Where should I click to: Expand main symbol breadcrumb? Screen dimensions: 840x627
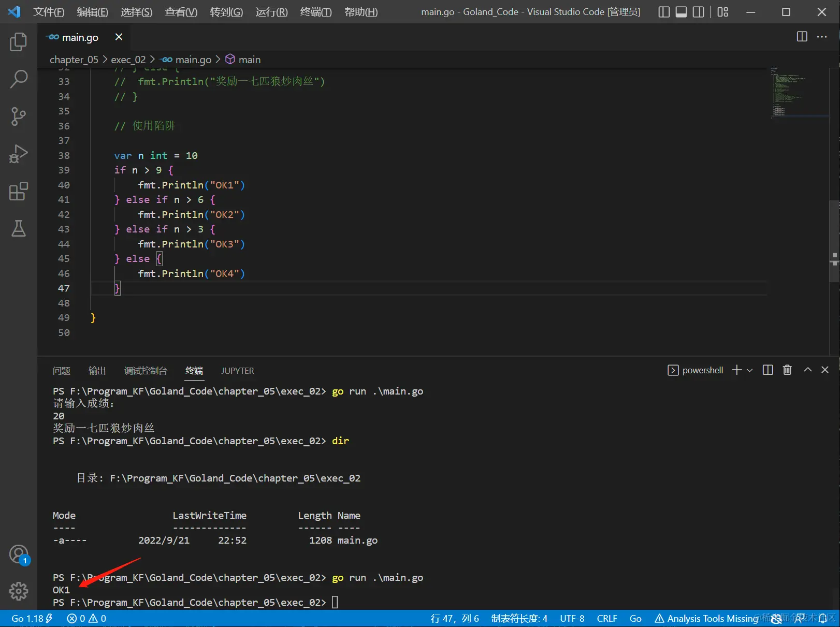tap(243, 60)
